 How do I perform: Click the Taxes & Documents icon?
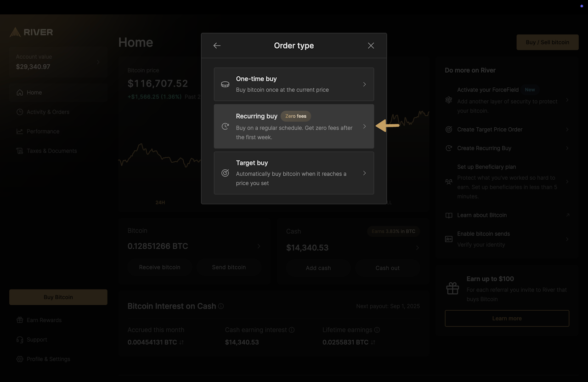pos(20,151)
